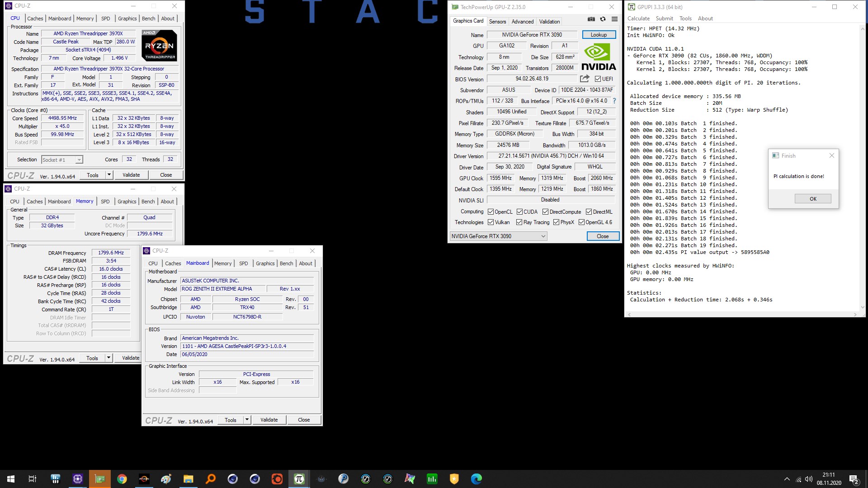Open the Tools menu in GPUPI
Image resolution: width=868 pixels, height=488 pixels.
685,19
